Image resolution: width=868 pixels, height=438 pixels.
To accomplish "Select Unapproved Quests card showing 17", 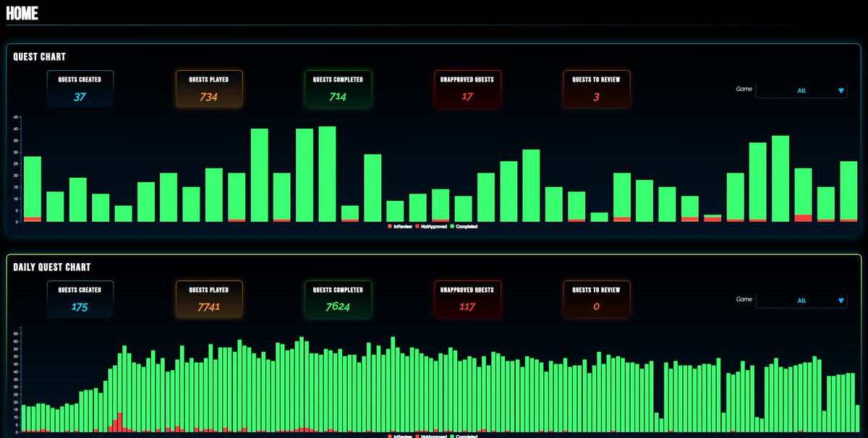I will tap(467, 89).
